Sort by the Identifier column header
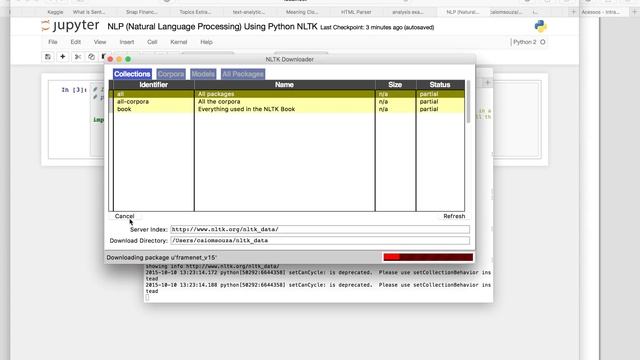The width and height of the screenshot is (640, 360). [x=153, y=85]
